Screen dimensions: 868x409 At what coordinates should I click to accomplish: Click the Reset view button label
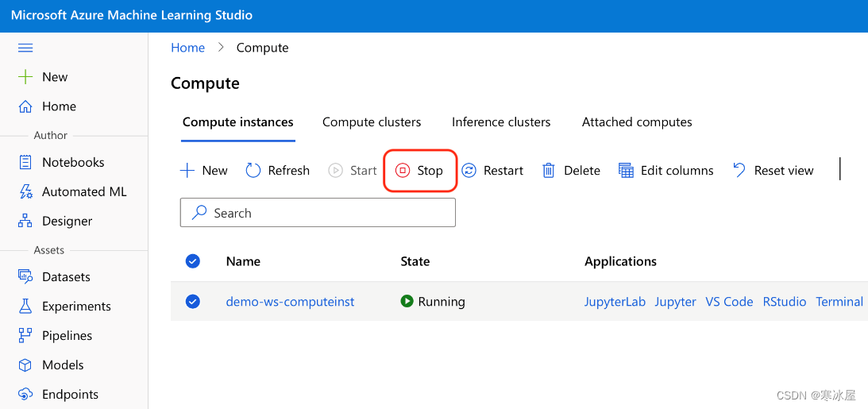pos(784,171)
